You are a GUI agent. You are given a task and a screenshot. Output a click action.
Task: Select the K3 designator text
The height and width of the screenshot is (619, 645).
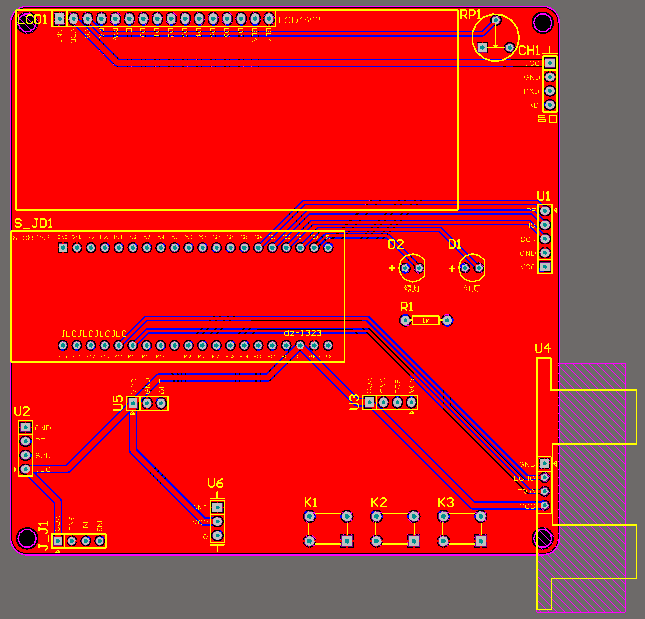tap(445, 502)
